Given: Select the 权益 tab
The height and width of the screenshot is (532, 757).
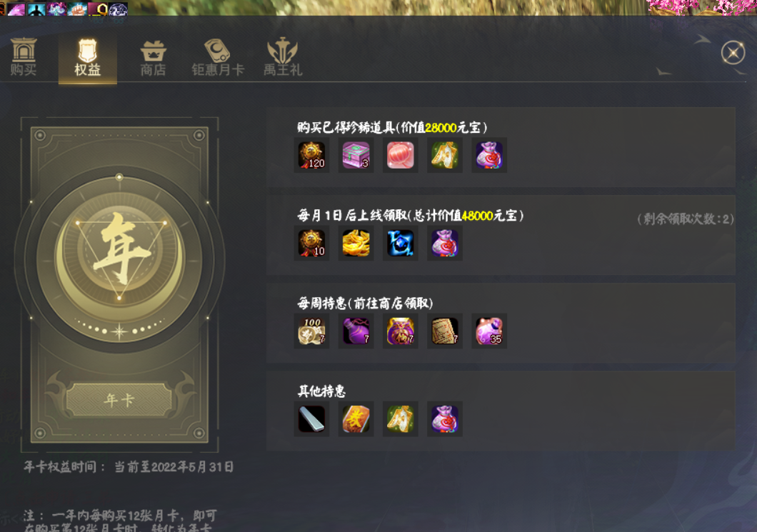Looking at the screenshot, I should click(x=87, y=57).
